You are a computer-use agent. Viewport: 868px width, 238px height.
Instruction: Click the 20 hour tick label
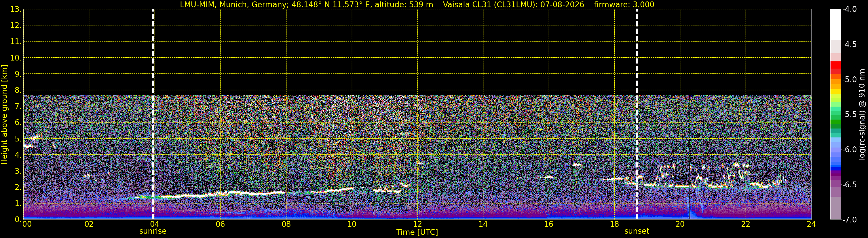point(680,224)
